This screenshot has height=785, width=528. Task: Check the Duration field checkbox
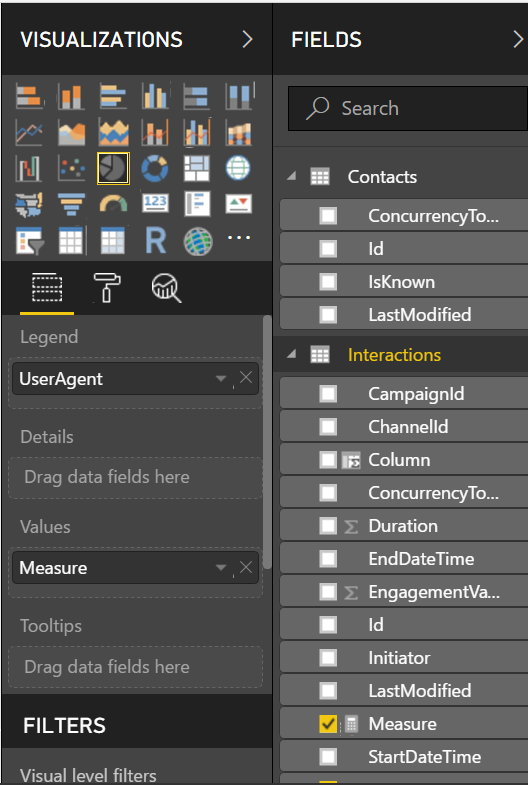(x=328, y=526)
